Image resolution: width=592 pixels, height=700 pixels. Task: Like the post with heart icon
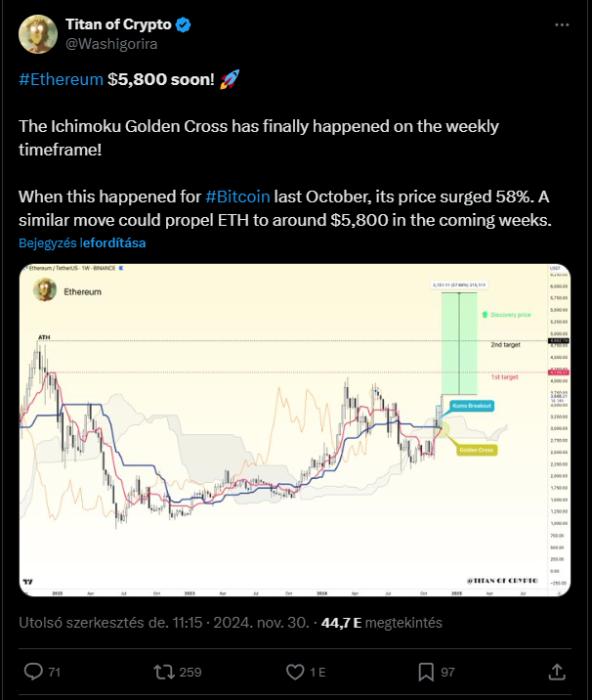coord(295,672)
